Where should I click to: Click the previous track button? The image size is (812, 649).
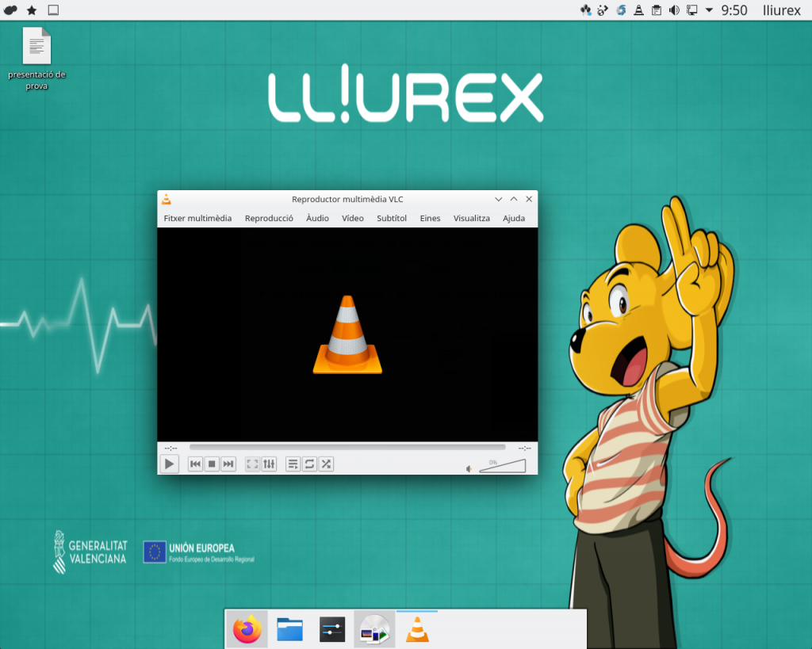pos(195,464)
